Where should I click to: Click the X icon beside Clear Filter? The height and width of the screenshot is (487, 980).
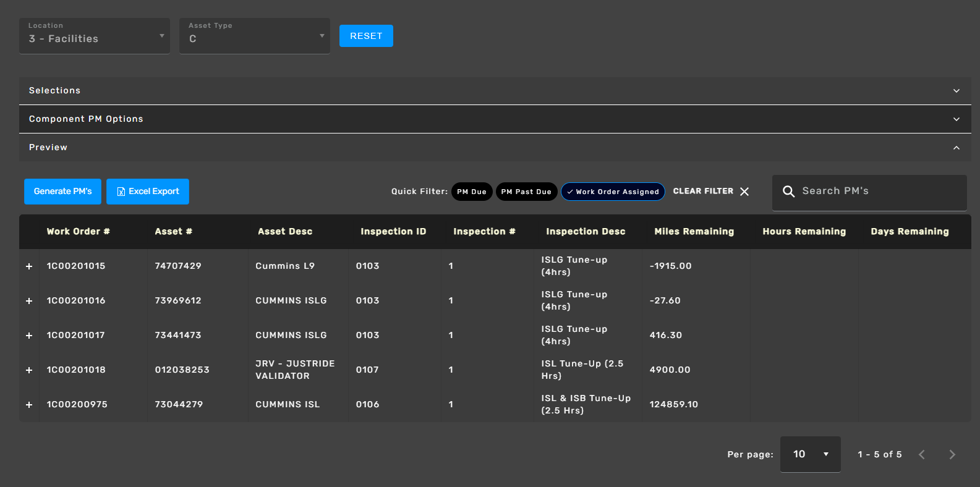pyautogui.click(x=744, y=192)
